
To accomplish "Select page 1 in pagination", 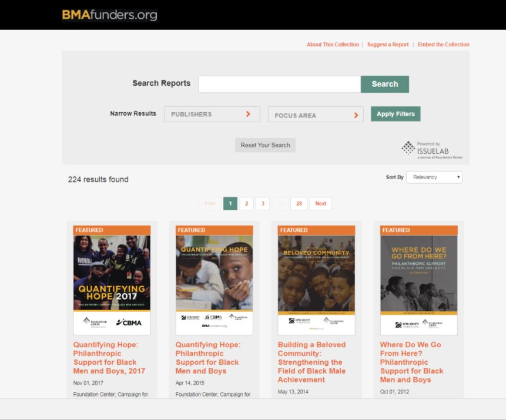I will pyautogui.click(x=230, y=204).
